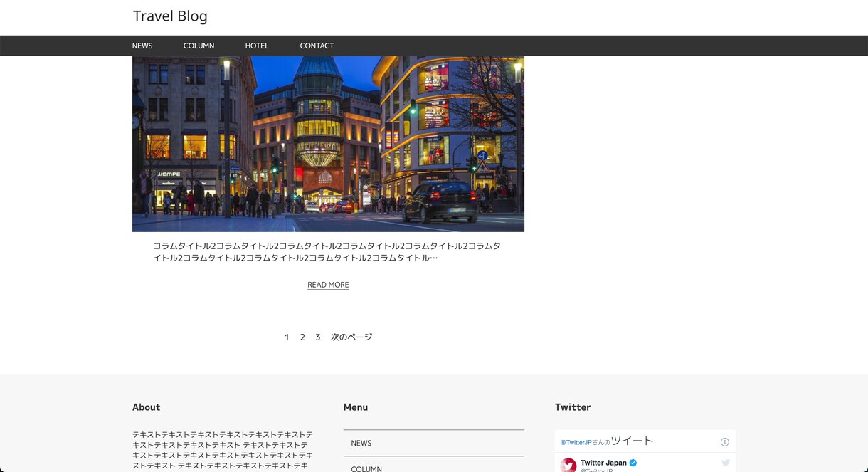Go to HOTEL navigation item
Screen dimensions: 868x472
tap(257, 46)
